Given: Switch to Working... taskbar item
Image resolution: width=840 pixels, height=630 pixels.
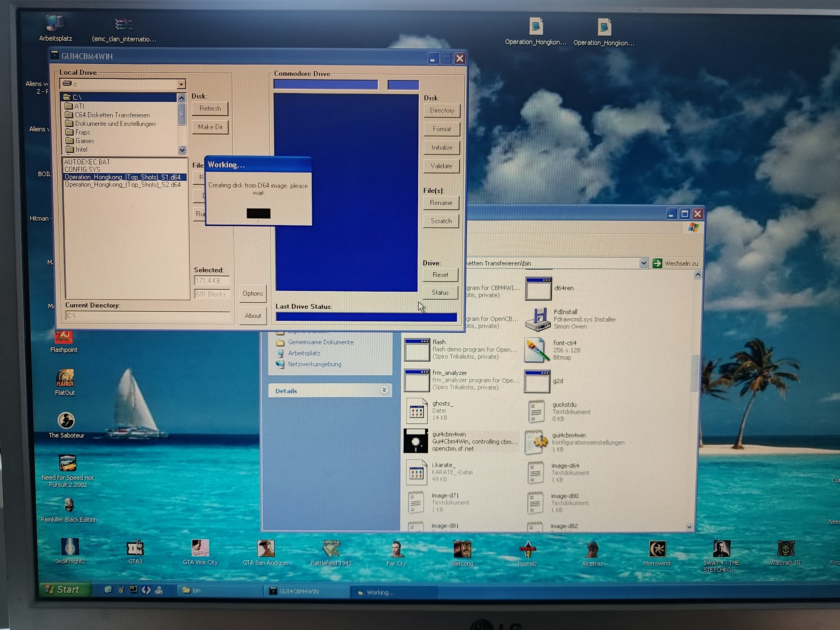Looking at the screenshot, I should (x=394, y=592).
